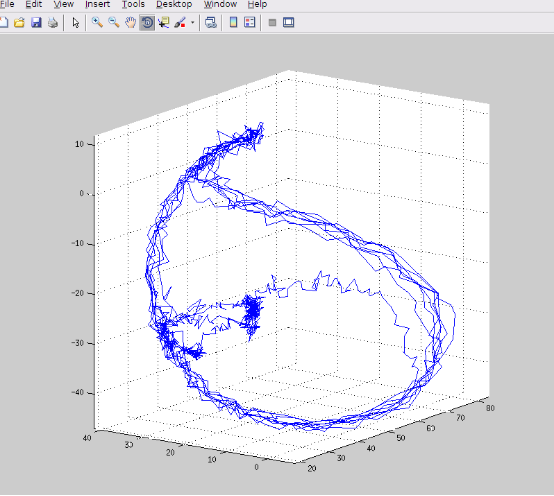Save the figure using the floppy disk icon
The width and height of the screenshot is (554, 496).
(36, 23)
